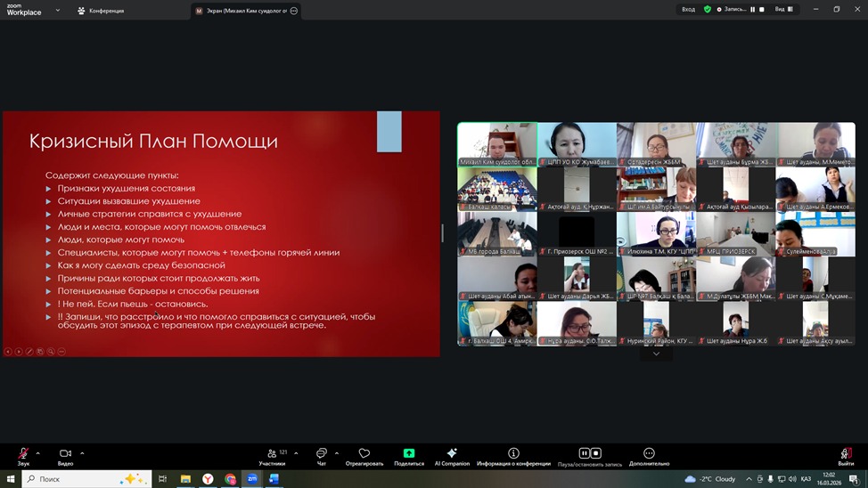Expand audio options arrow next to Звук
This screenshot has width=868, height=488.
coord(37,453)
